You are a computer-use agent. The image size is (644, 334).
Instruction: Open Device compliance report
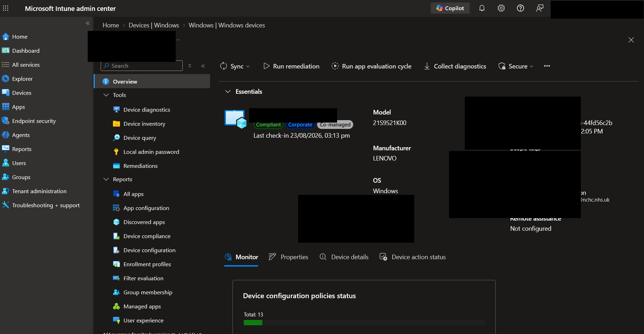point(147,236)
